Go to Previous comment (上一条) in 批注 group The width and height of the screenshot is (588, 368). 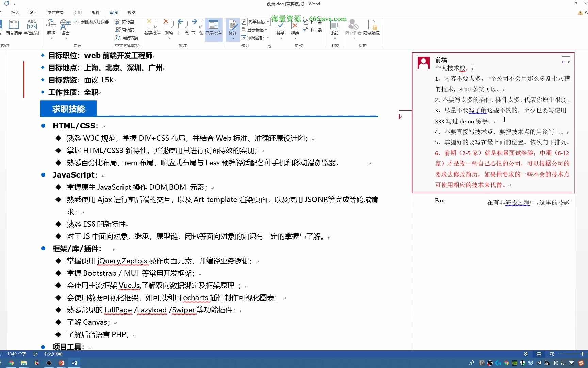(x=183, y=27)
